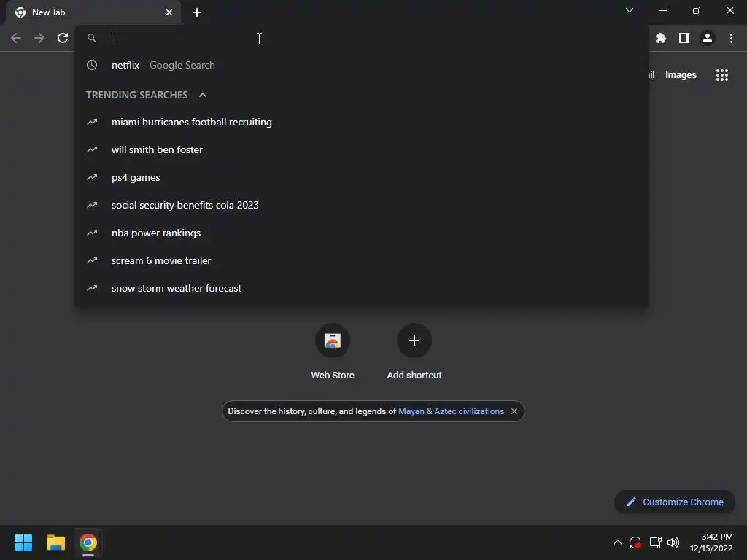
Task: Click the sync status tray icon
Action: tap(635, 542)
